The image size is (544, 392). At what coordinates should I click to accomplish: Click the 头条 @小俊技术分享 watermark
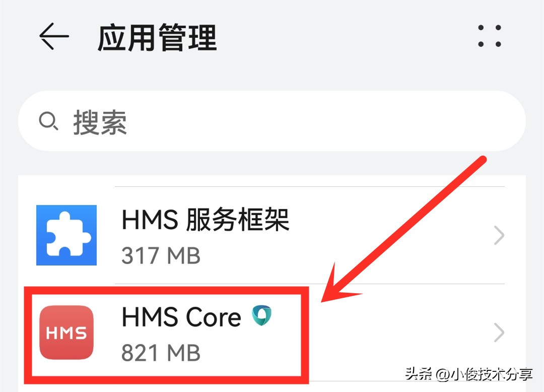[x=469, y=374]
